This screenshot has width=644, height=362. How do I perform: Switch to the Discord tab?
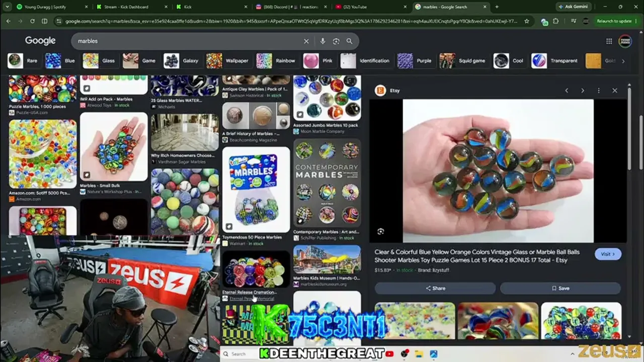click(x=291, y=7)
